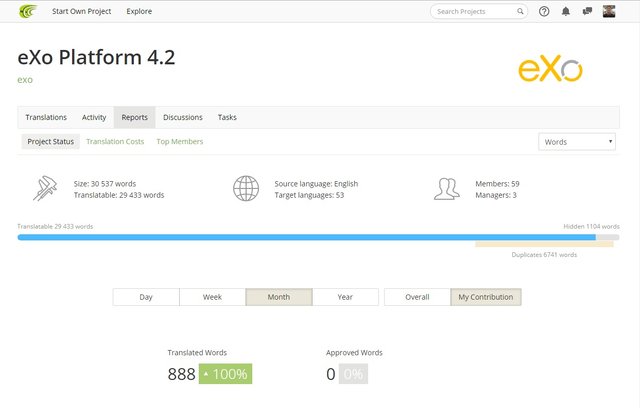Open the user avatar menu
This screenshot has width=640, height=408.
[609, 11]
